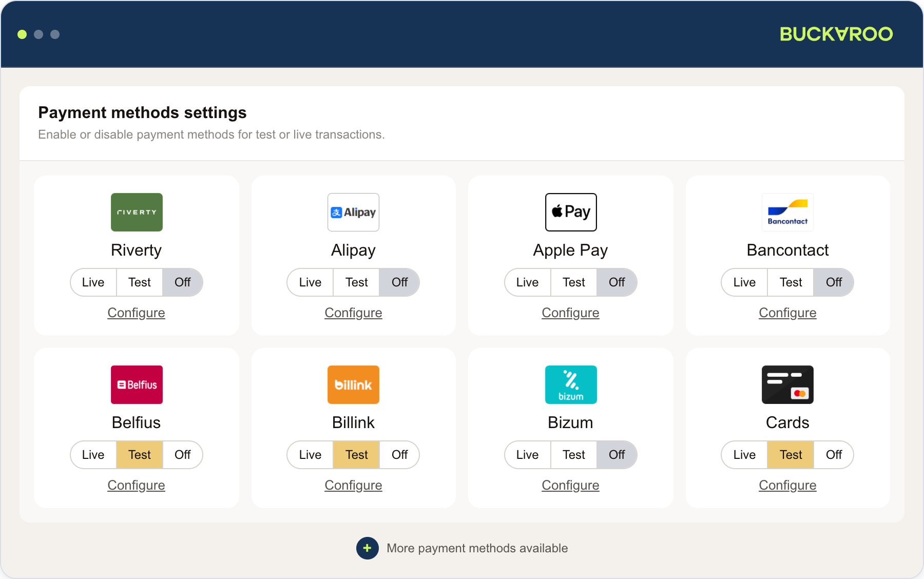
Task: Open Configure link for Bizum
Action: 570,485
